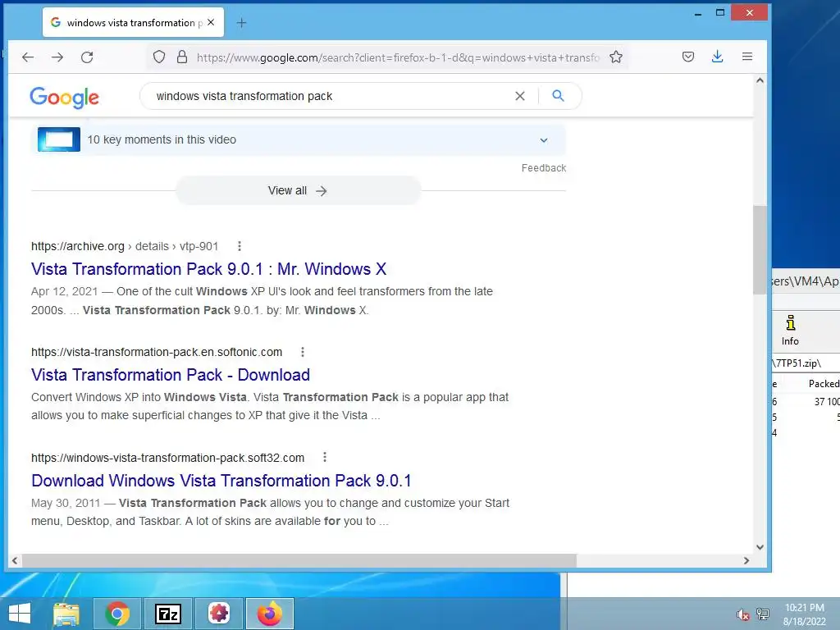Open Download Windows Vista Transformation Pack 9.0.1
Screen dimensions: 840x630
point(221,481)
